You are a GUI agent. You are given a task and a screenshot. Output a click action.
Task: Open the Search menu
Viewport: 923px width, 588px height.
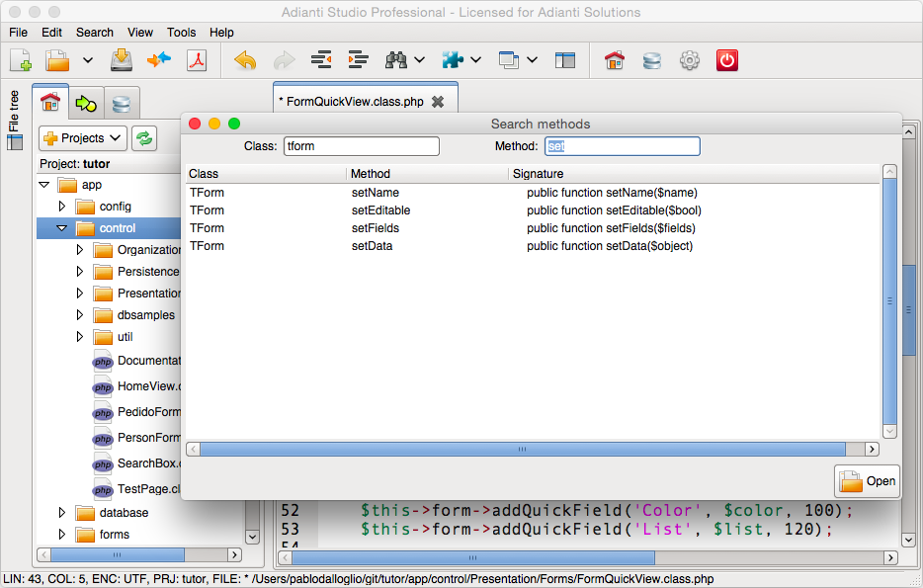95,33
